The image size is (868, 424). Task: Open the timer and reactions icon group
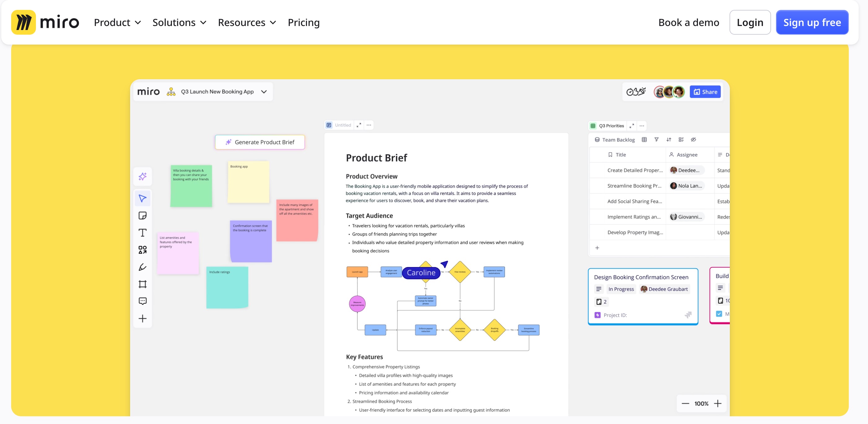636,92
